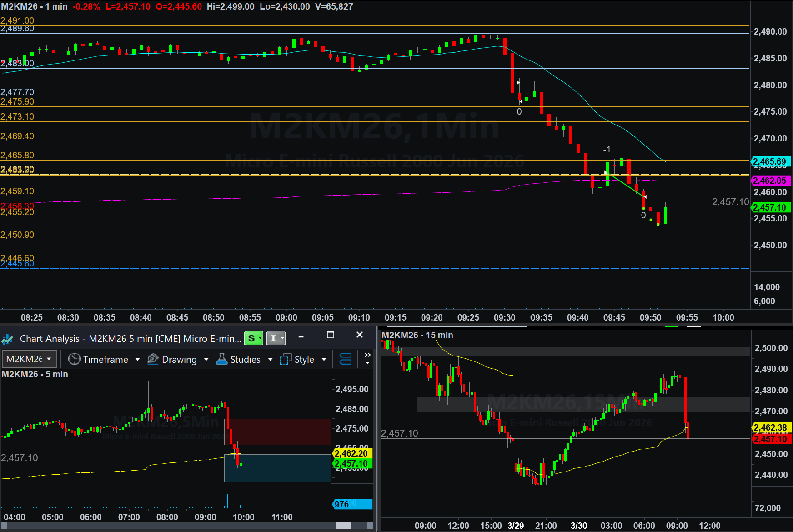Click the magenta 2,462.05 price label
This screenshot has height=532, width=793.
(x=771, y=181)
